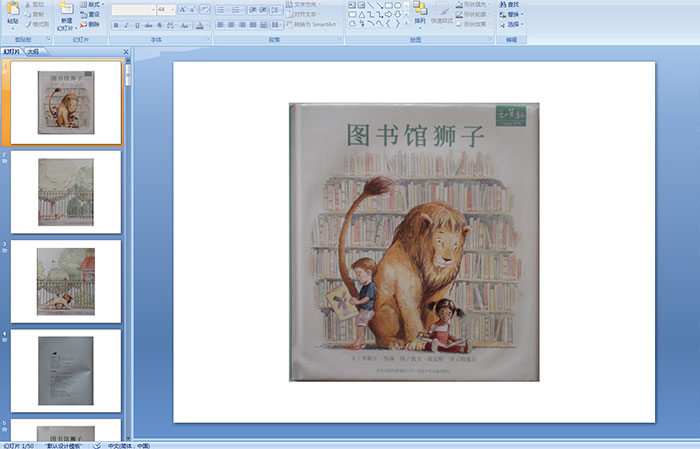The width and height of the screenshot is (700, 449).
Task: Click the Replace (替换) button
Action: (x=510, y=14)
